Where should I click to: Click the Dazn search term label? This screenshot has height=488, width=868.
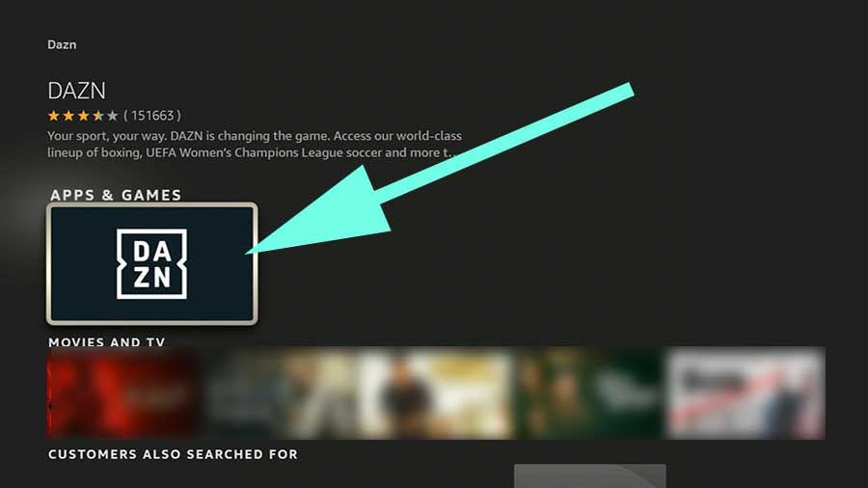point(62,44)
